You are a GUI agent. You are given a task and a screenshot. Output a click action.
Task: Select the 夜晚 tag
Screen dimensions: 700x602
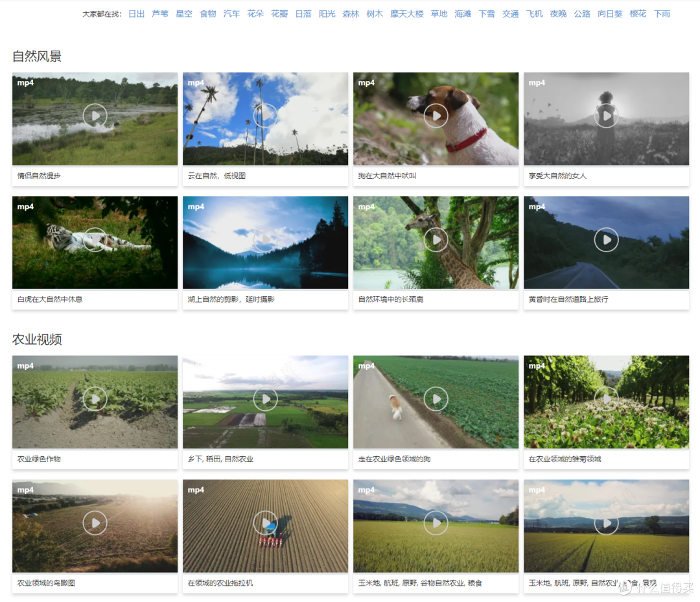[559, 14]
